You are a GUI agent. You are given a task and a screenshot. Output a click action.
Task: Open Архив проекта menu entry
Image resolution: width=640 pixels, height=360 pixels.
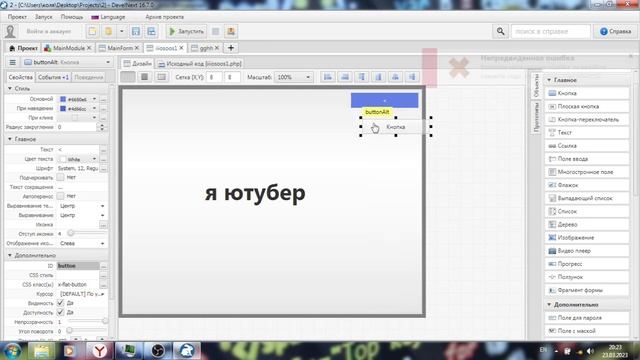(x=164, y=17)
